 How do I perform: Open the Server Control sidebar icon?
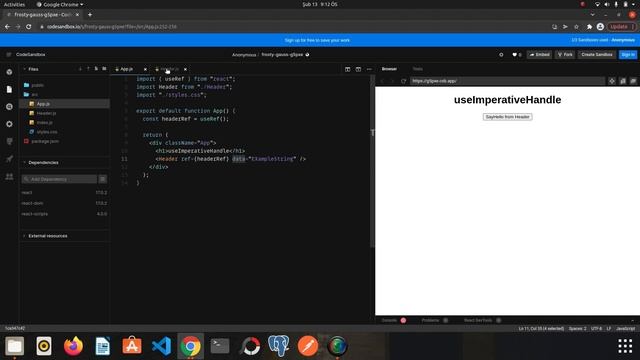click(x=9, y=141)
